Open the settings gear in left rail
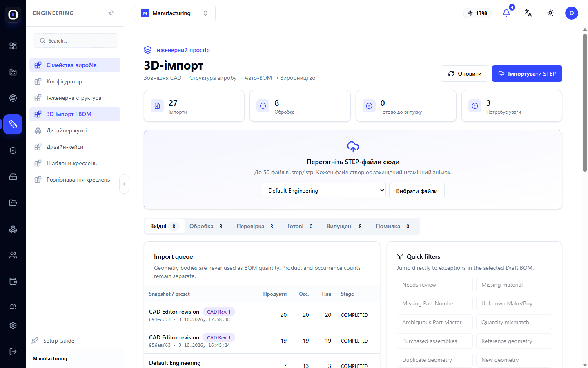Image resolution: width=588 pixels, height=368 pixels. (13, 325)
